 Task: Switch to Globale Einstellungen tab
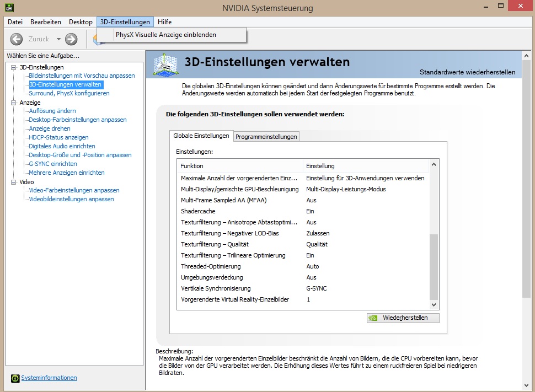pos(201,136)
